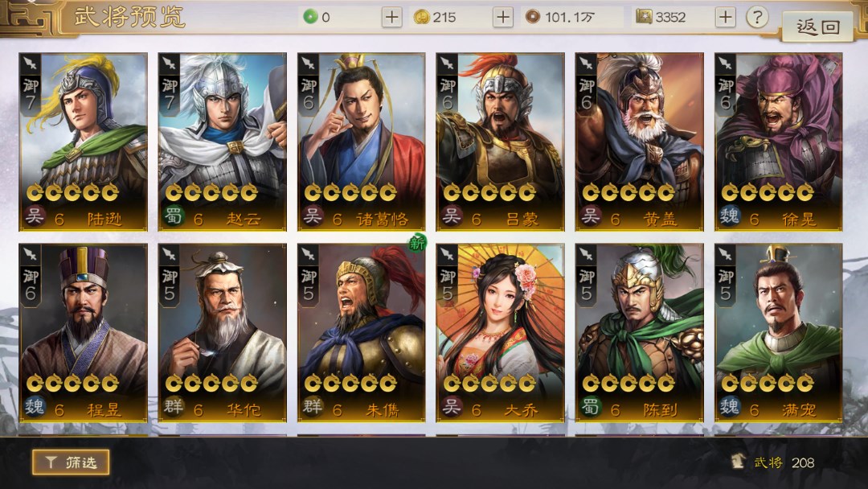The image size is (868, 489).
Task: Select the 吕蒙 general card
Action: point(500,142)
